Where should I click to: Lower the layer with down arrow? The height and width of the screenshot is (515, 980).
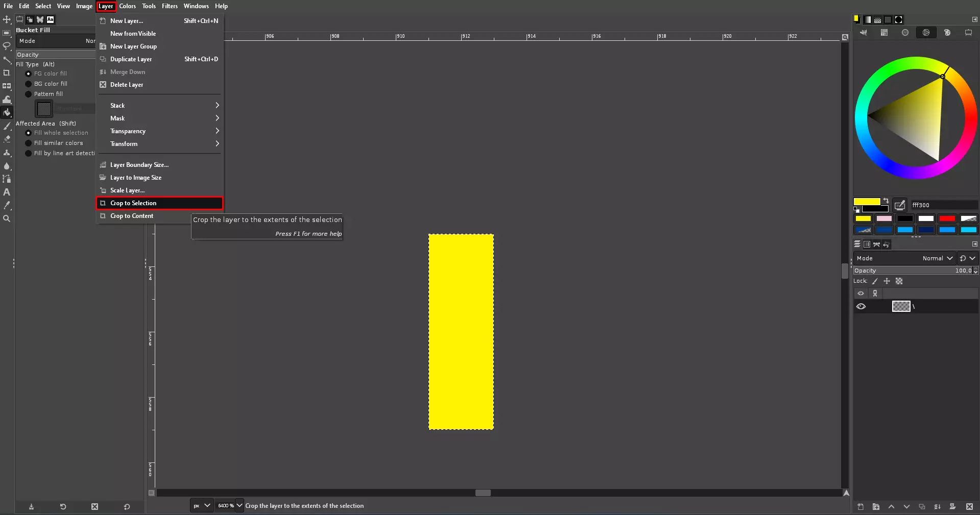906,507
